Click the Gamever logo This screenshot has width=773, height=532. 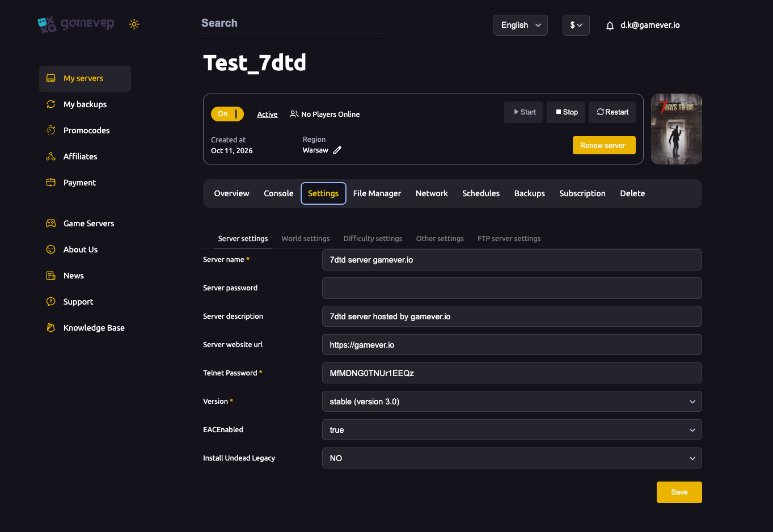point(76,24)
